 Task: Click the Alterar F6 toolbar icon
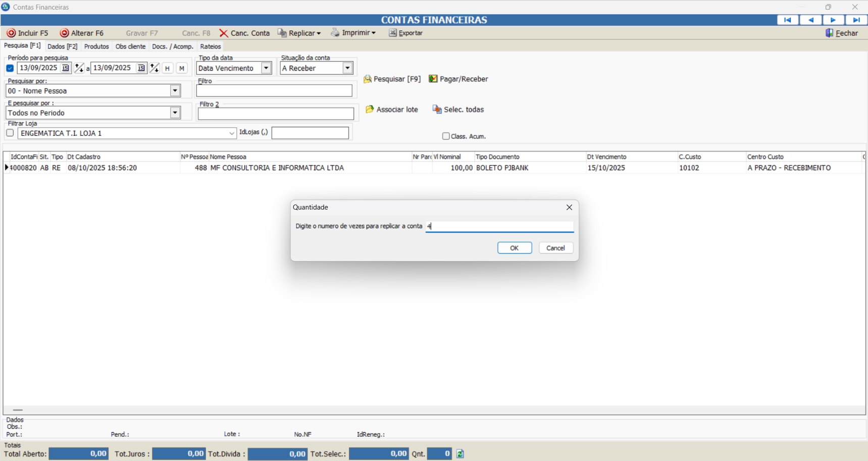64,33
